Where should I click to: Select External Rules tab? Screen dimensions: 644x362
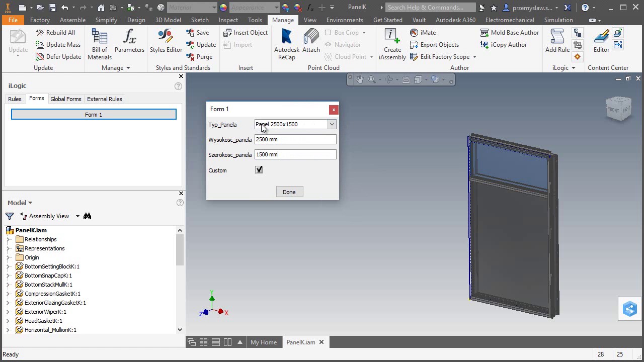tap(105, 99)
